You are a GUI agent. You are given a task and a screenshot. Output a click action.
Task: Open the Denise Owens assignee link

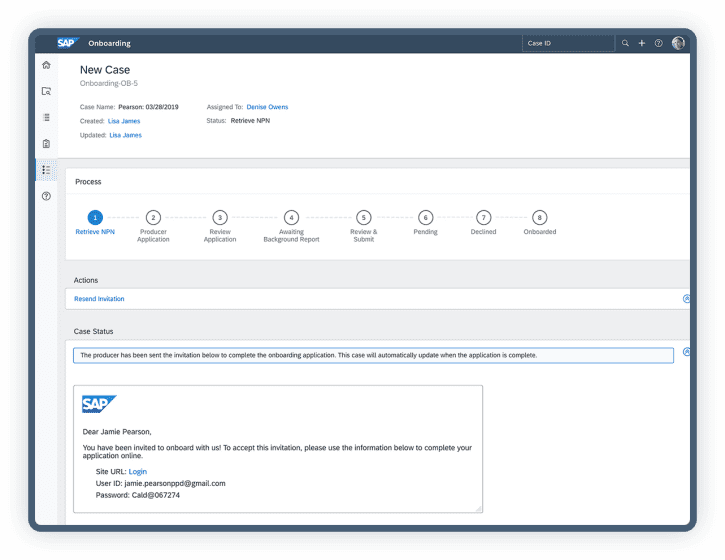267,107
